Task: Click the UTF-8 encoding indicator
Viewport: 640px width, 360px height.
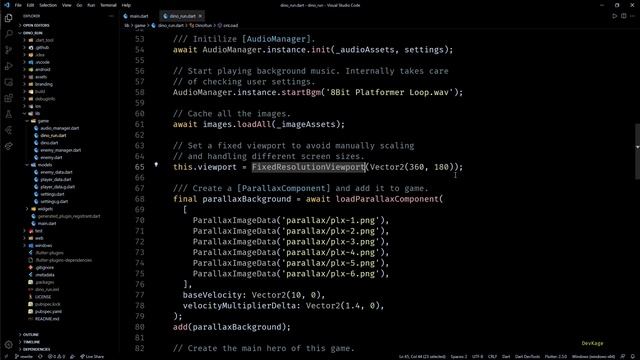Action: click(478, 356)
